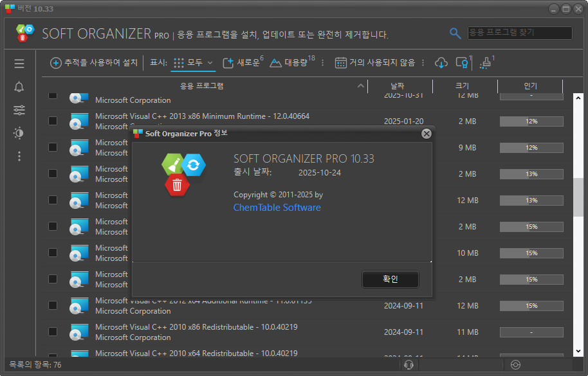Click 추적을 사용하여 설치 button
Viewport: 588px width, 376px height.
pos(94,62)
